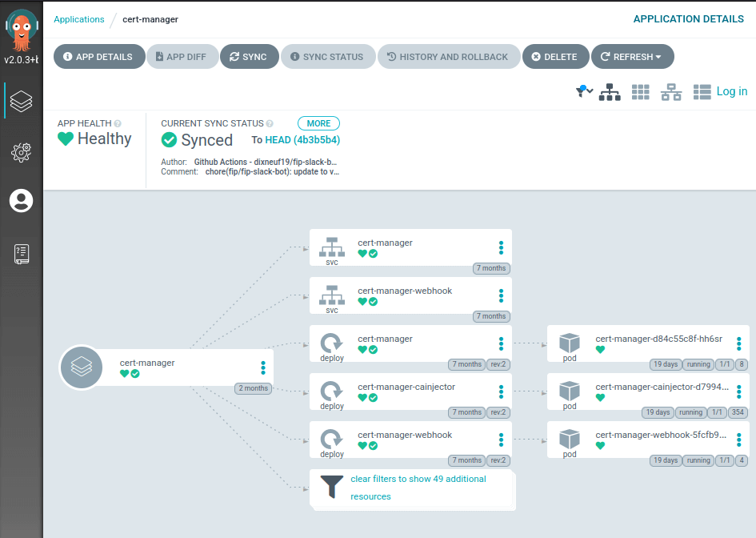Image resolution: width=756 pixels, height=538 pixels.
Task: Open menu for cert-manager-cainjector deploy node
Action: (x=501, y=391)
